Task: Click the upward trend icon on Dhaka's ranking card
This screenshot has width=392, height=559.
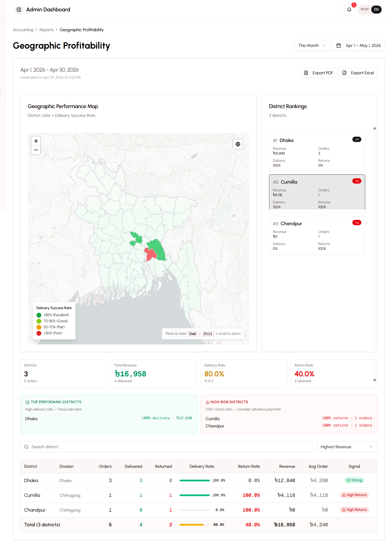Action: click(356, 139)
